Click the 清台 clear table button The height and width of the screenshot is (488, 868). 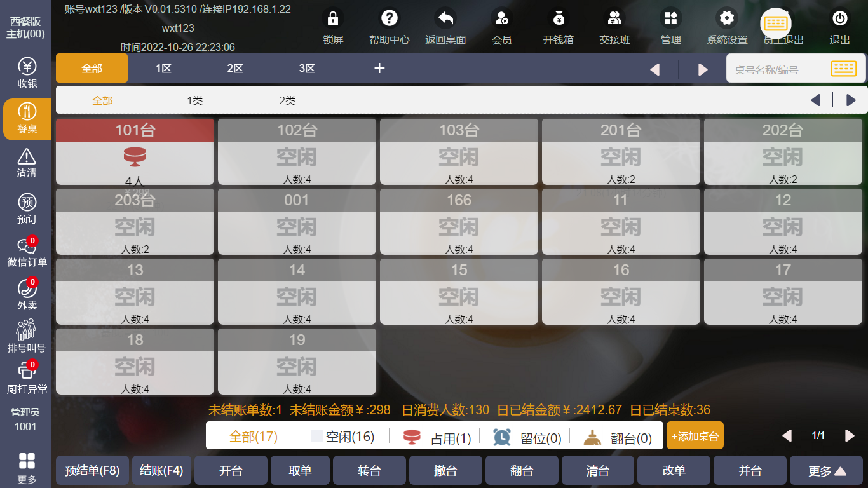[597, 471]
